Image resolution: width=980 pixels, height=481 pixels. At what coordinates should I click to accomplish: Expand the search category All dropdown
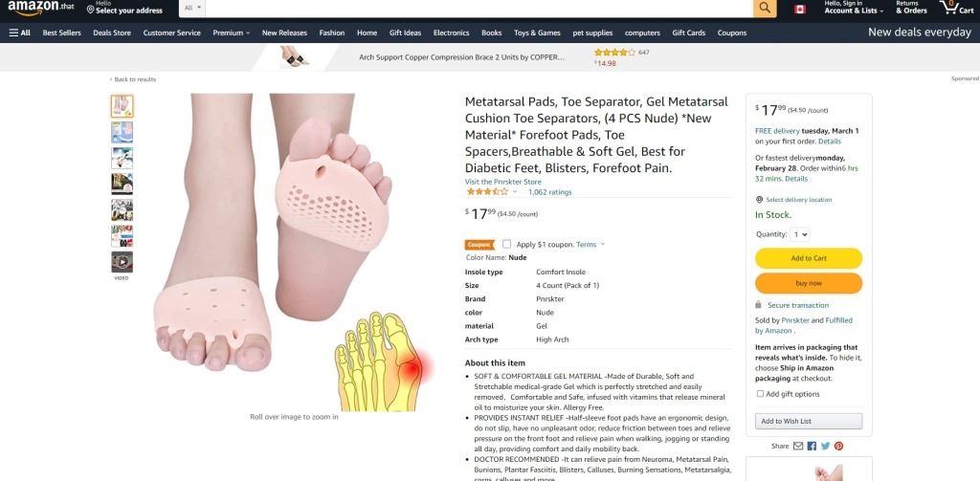click(192, 8)
